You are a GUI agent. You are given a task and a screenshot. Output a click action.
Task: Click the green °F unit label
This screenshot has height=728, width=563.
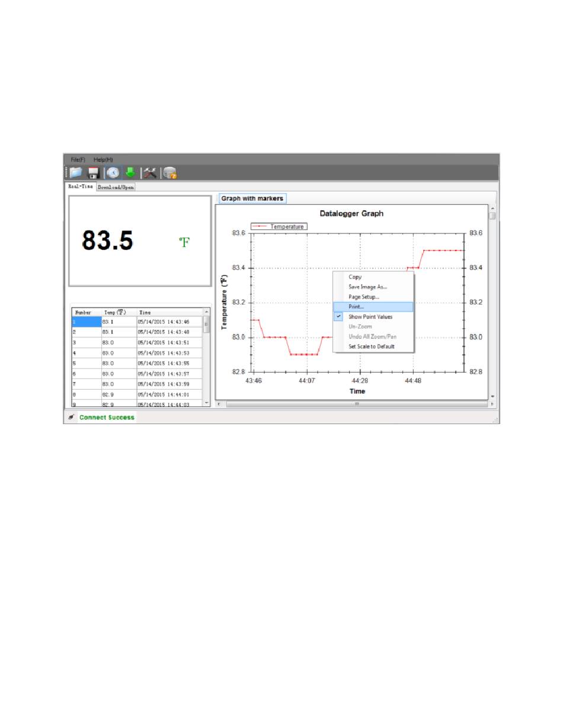184,242
